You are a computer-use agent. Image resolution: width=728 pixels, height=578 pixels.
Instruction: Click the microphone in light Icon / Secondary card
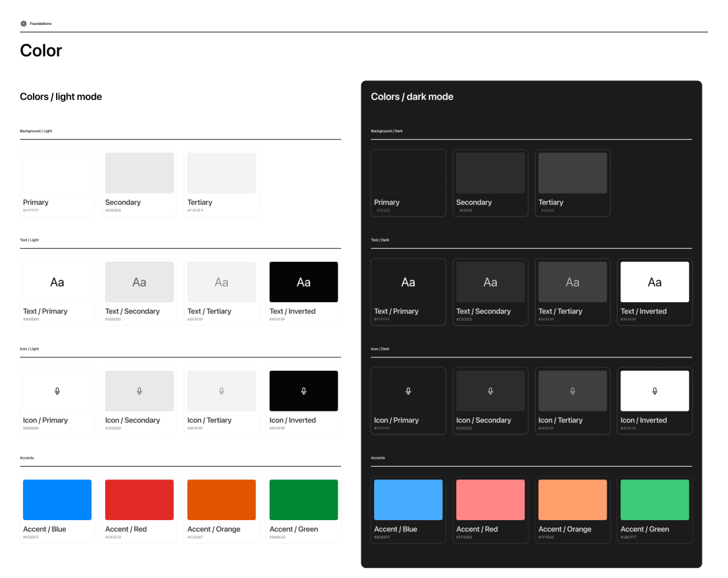(x=140, y=391)
